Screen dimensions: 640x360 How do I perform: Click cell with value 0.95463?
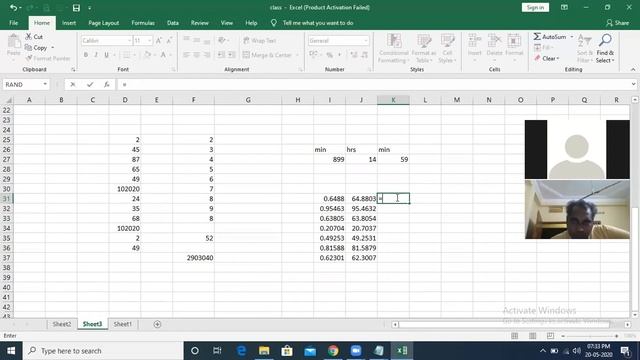tap(329, 209)
